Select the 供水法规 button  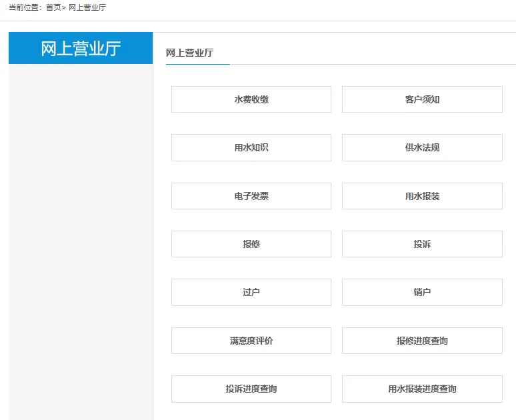422,147
